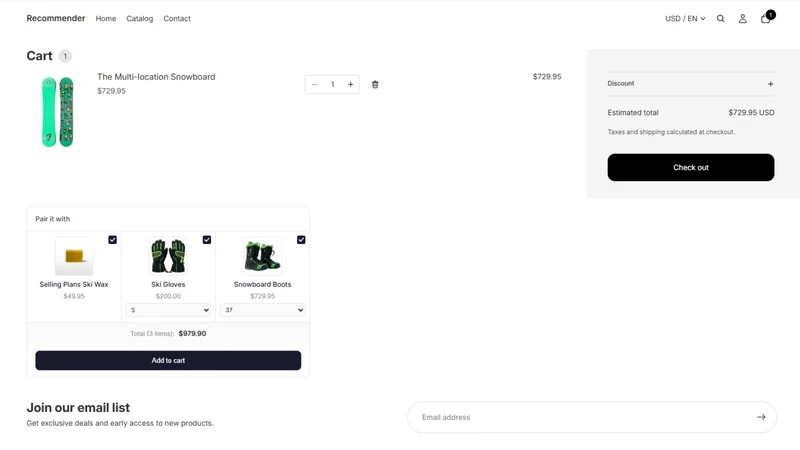Open The Multi-location Snowboard product link
This screenshot has height=450, width=800.
[x=156, y=77]
